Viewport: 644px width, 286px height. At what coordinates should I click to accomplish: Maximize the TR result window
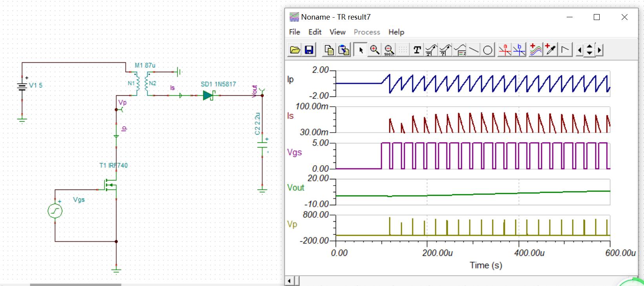tap(597, 17)
